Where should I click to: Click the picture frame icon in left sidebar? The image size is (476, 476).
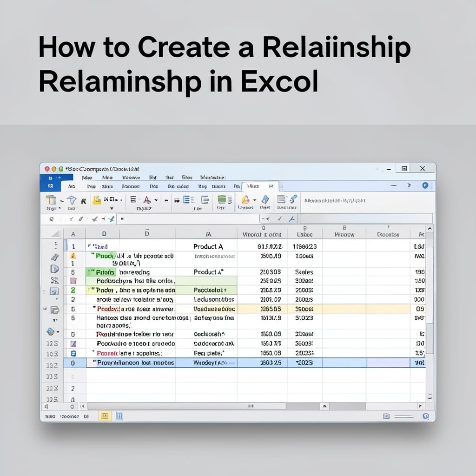click(x=54, y=291)
